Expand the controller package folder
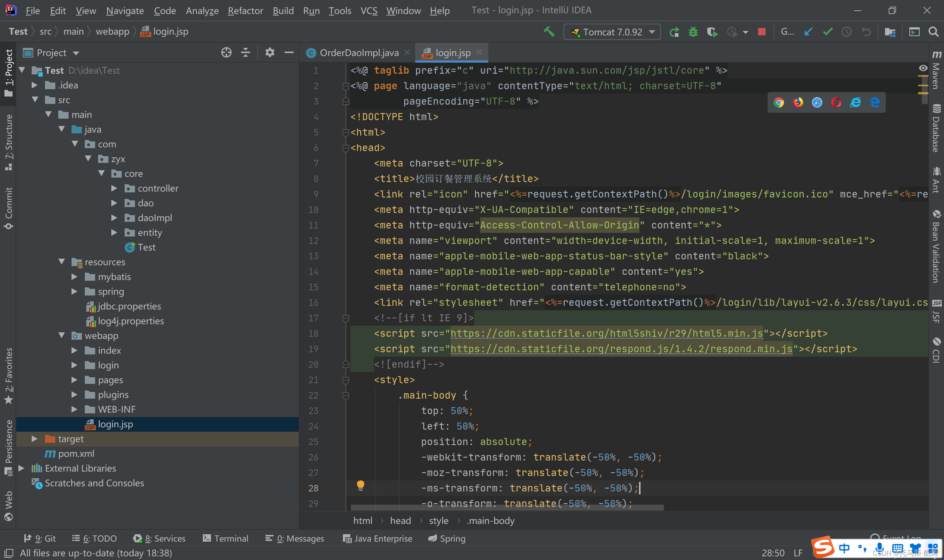944x560 pixels. [114, 188]
